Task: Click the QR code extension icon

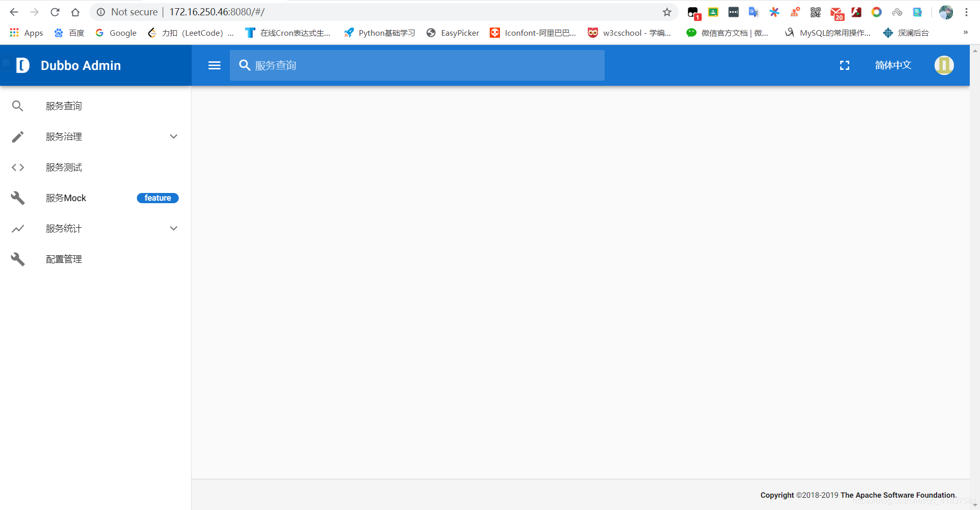Action: pyautogui.click(x=816, y=12)
